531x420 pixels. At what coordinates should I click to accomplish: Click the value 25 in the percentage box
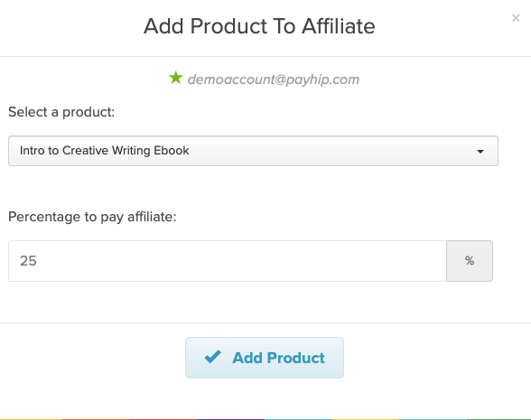[28, 261]
